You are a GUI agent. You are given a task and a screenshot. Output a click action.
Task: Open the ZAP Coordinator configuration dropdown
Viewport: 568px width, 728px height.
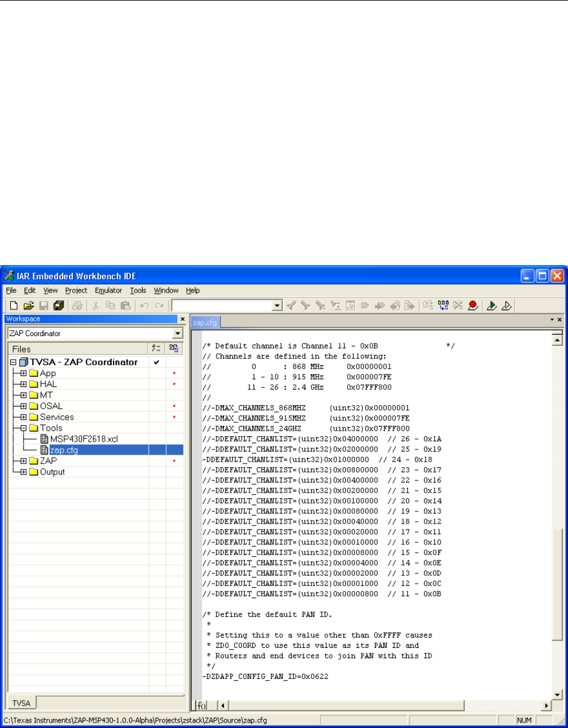(x=178, y=333)
